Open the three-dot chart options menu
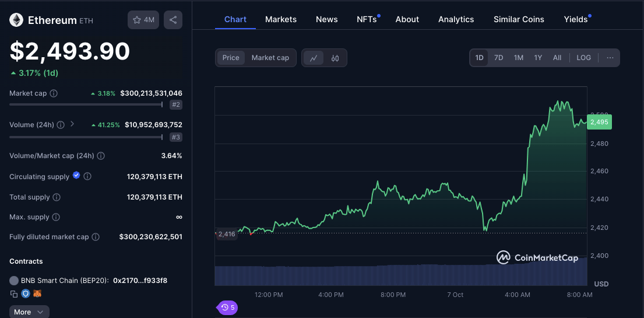644x318 pixels. click(x=610, y=58)
